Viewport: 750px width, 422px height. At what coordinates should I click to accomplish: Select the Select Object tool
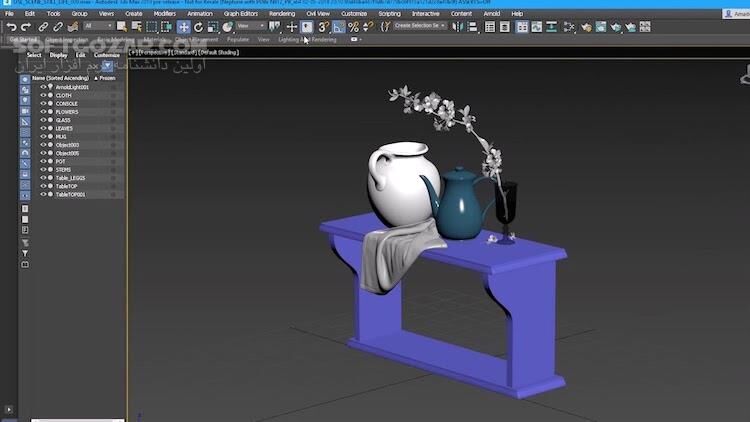(x=121, y=27)
